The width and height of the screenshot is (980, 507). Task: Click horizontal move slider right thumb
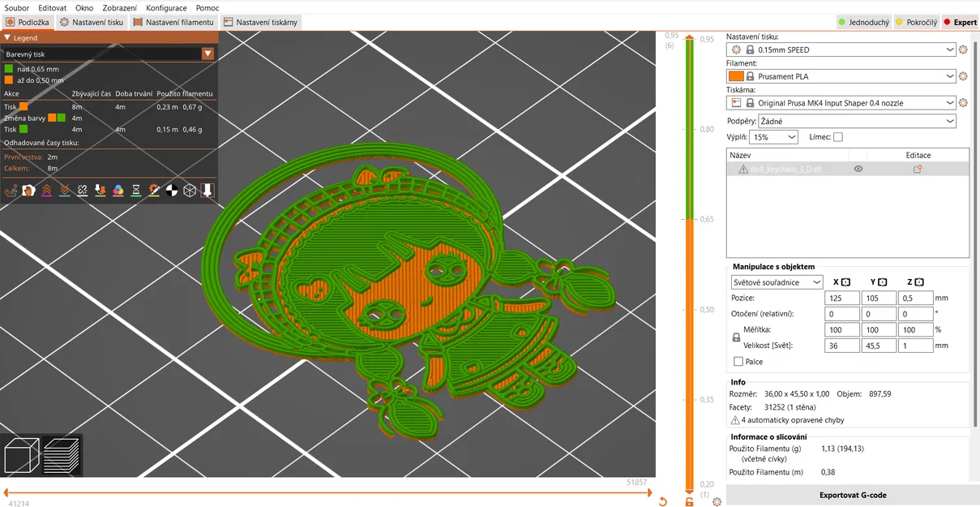[x=649, y=492]
